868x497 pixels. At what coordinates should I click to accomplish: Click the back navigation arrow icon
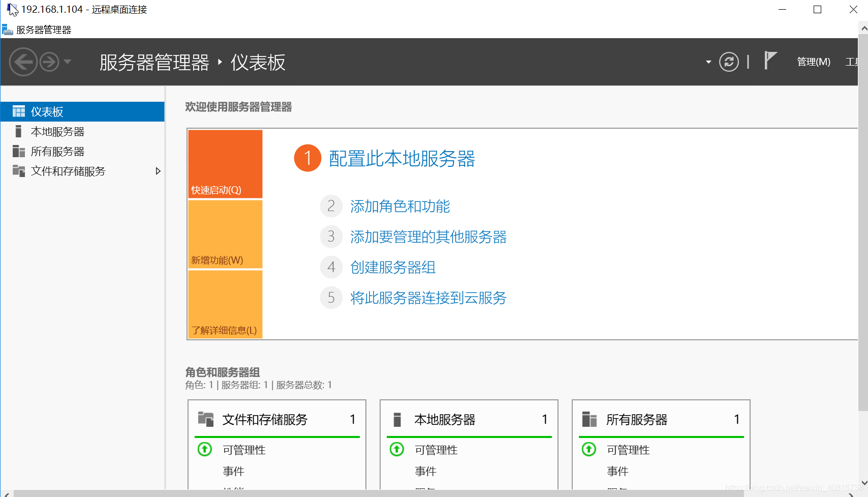23,62
